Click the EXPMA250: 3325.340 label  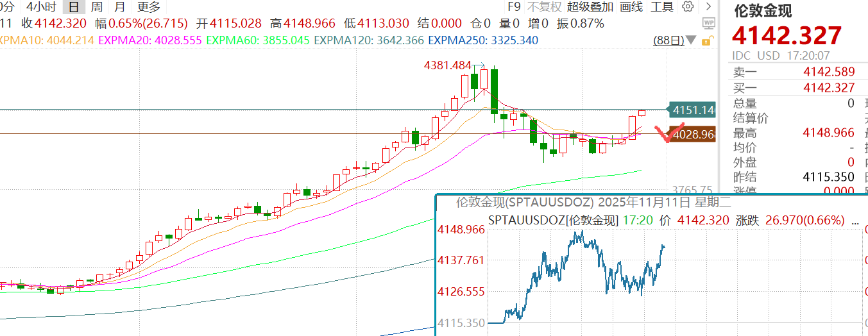pos(483,40)
